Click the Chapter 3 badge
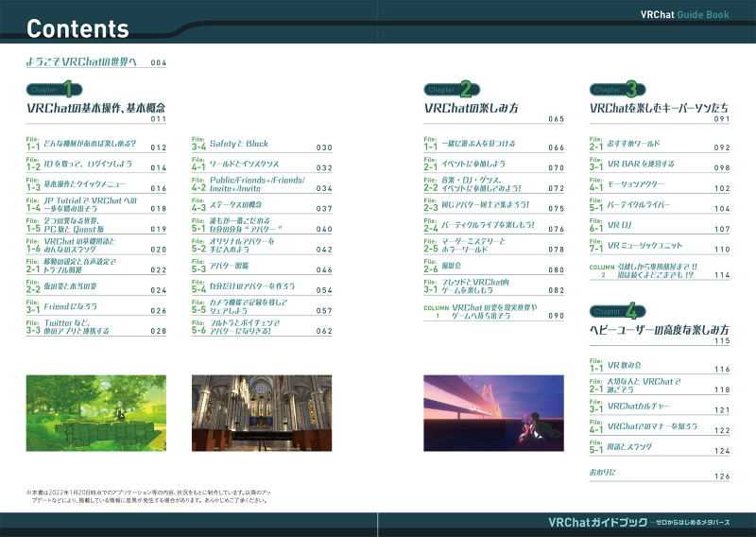This screenshot has width=756, height=537. coord(618,90)
